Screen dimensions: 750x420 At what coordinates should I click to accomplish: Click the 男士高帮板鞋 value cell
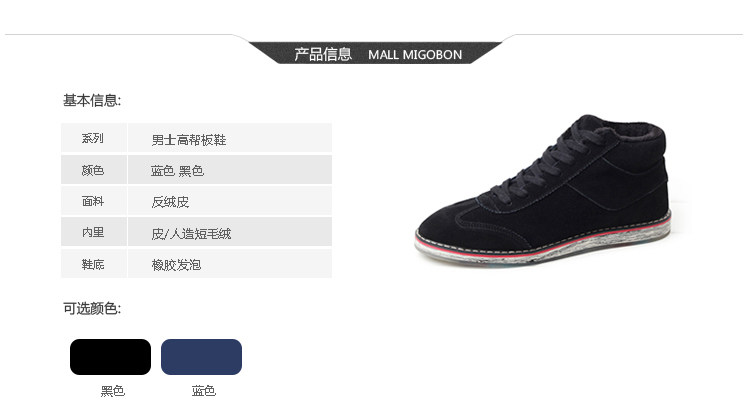(x=230, y=138)
